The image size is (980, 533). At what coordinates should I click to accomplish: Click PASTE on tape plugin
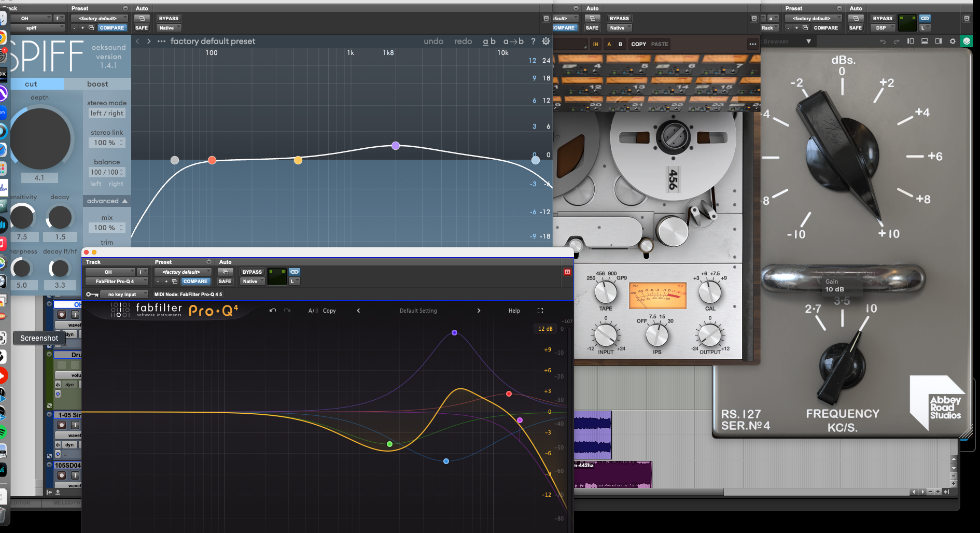click(660, 44)
